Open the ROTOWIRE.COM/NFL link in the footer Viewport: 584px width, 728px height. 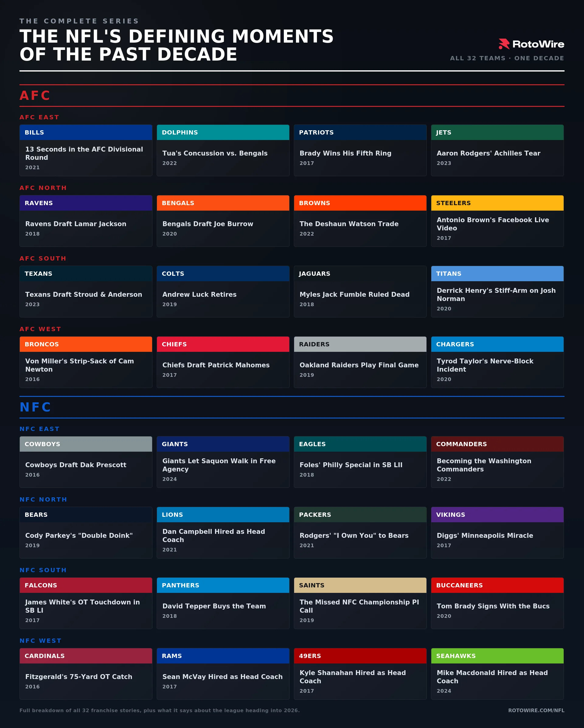[x=536, y=710]
